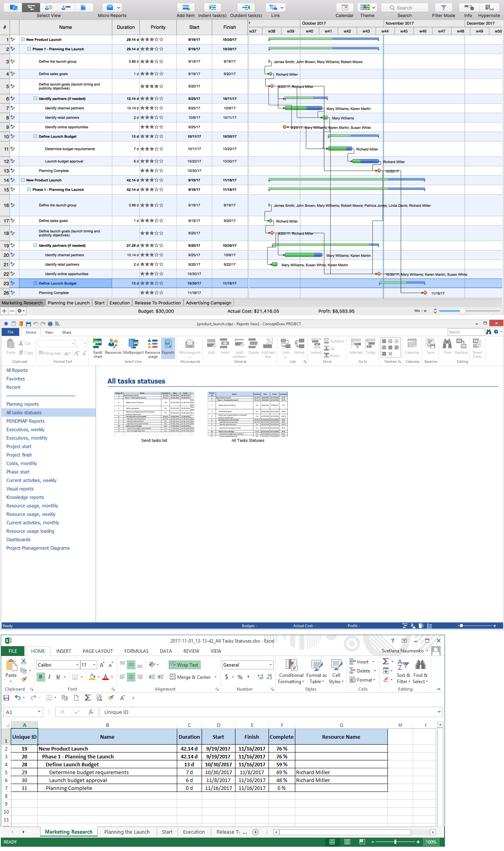This screenshot has height=851, width=504.
Task: Toggle Bold formatting in Excel
Action: click(41, 677)
